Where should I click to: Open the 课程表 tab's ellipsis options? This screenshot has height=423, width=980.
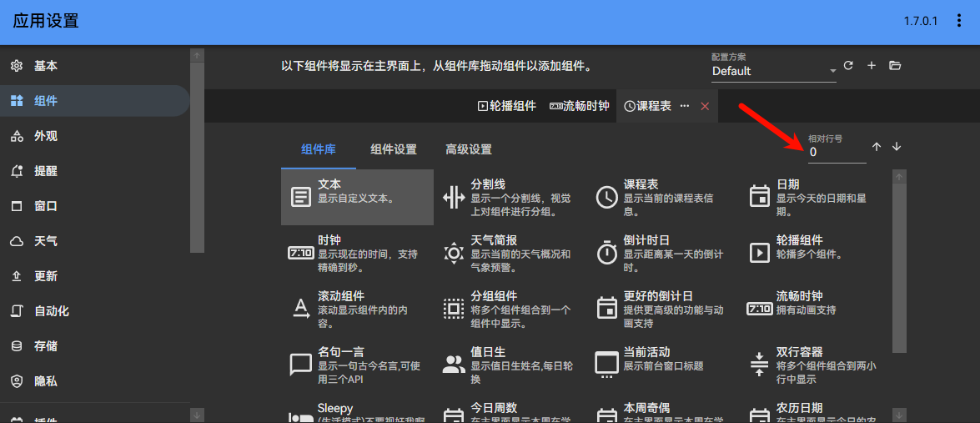click(x=685, y=106)
